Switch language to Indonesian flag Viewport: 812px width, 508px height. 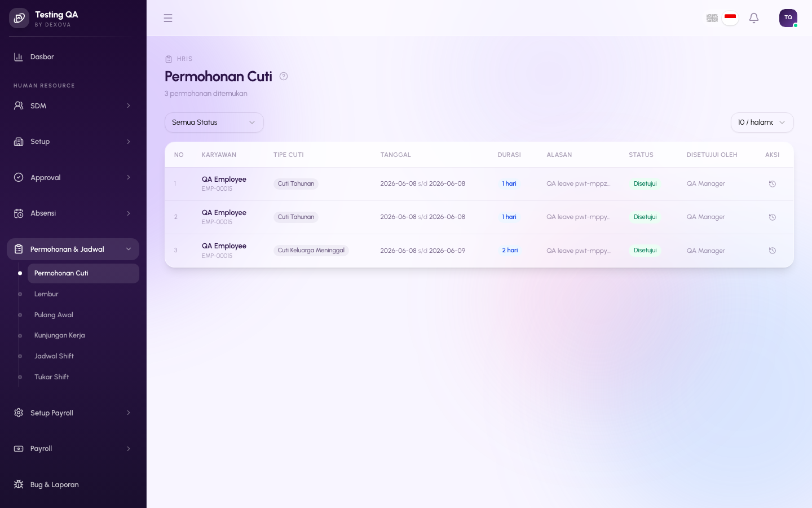(730, 18)
